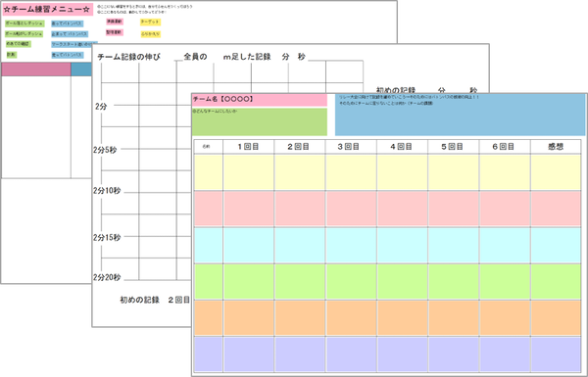Screen dimensions: 588x377
Task: Click the 初めの記録 label below the chart
Action: click(139, 300)
